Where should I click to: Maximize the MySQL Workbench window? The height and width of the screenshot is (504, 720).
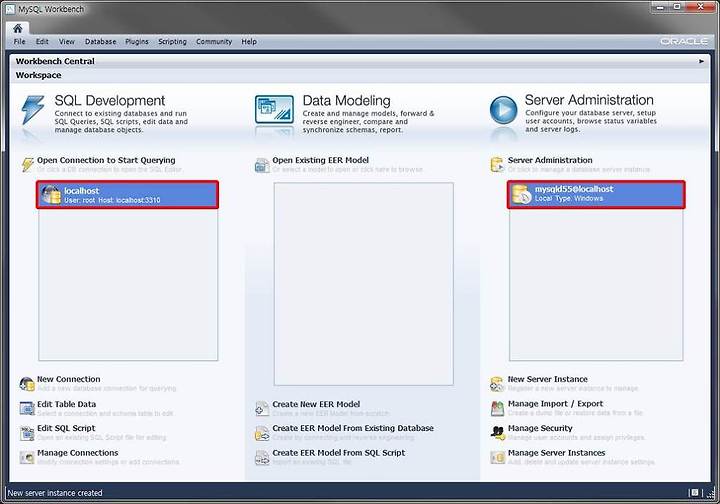pyautogui.click(x=677, y=7)
